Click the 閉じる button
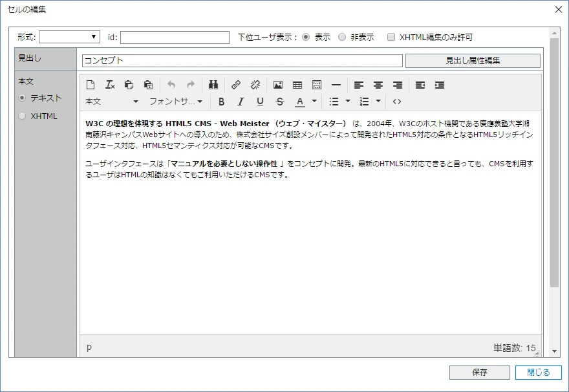 tap(538, 373)
